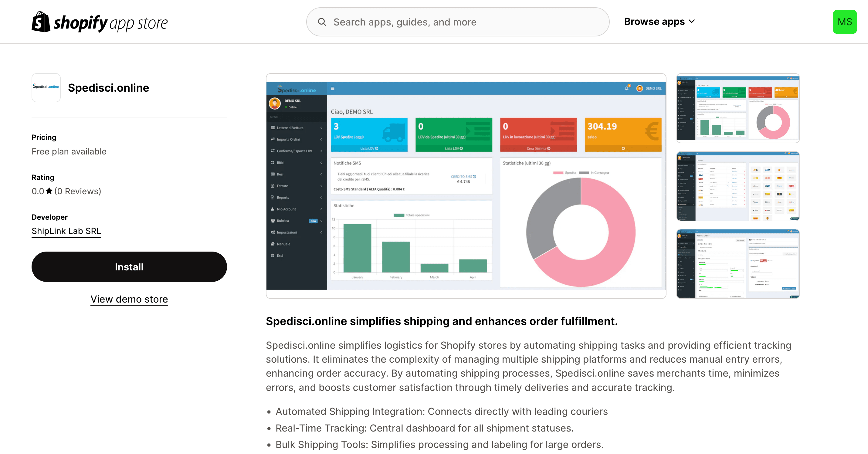868x454 pixels.
Task: Click the rating star icon
Action: point(49,191)
